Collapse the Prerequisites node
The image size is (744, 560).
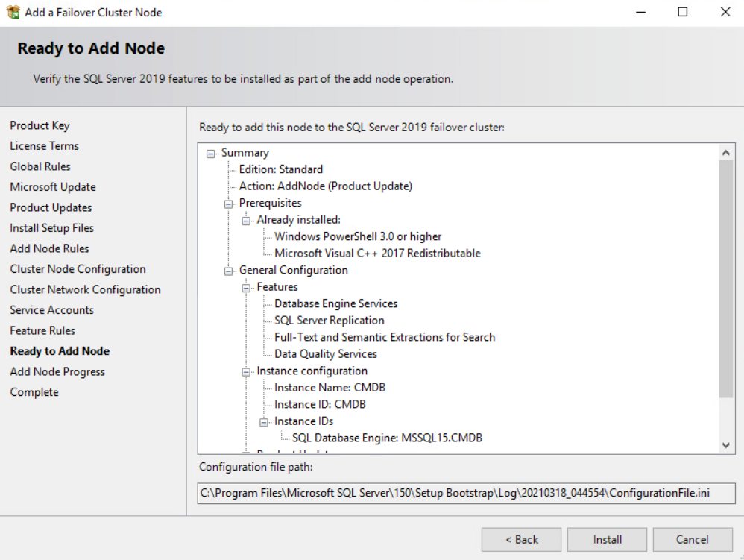[x=228, y=204]
